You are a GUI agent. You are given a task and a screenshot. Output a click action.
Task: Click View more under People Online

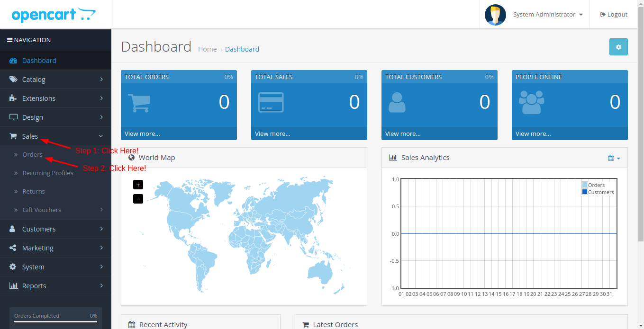click(x=533, y=134)
